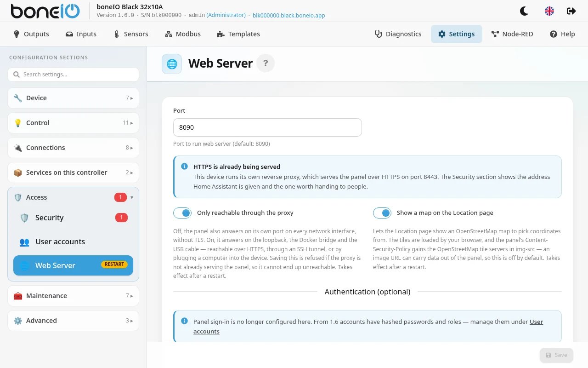This screenshot has width=588, height=368.
Task: Click the Settings tab
Action: click(456, 34)
